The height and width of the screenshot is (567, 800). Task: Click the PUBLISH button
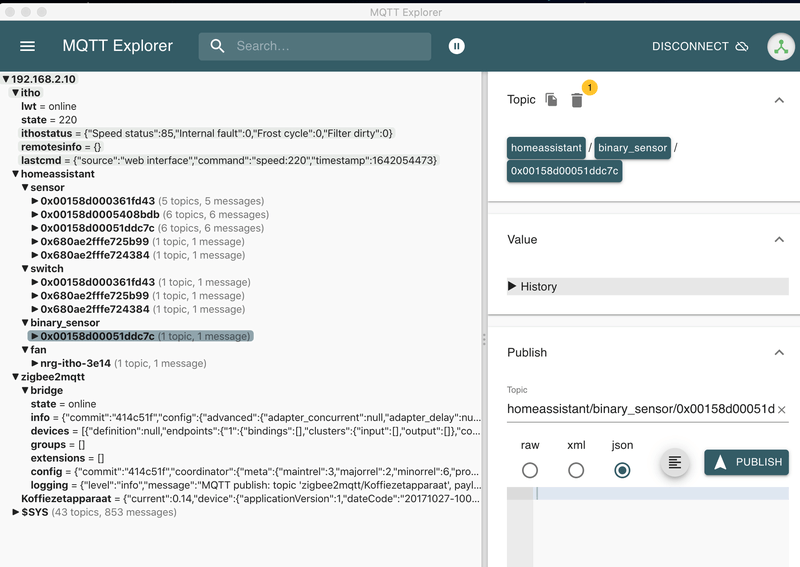pos(746,462)
